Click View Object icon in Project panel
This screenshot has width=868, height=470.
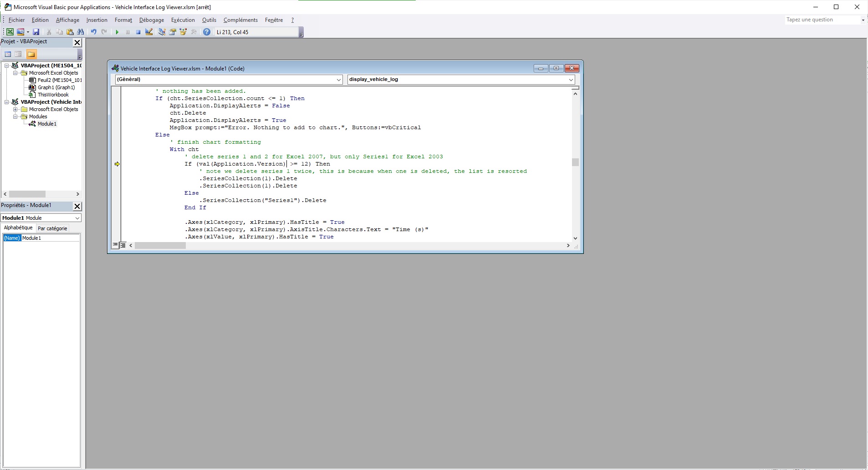(18, 54)
